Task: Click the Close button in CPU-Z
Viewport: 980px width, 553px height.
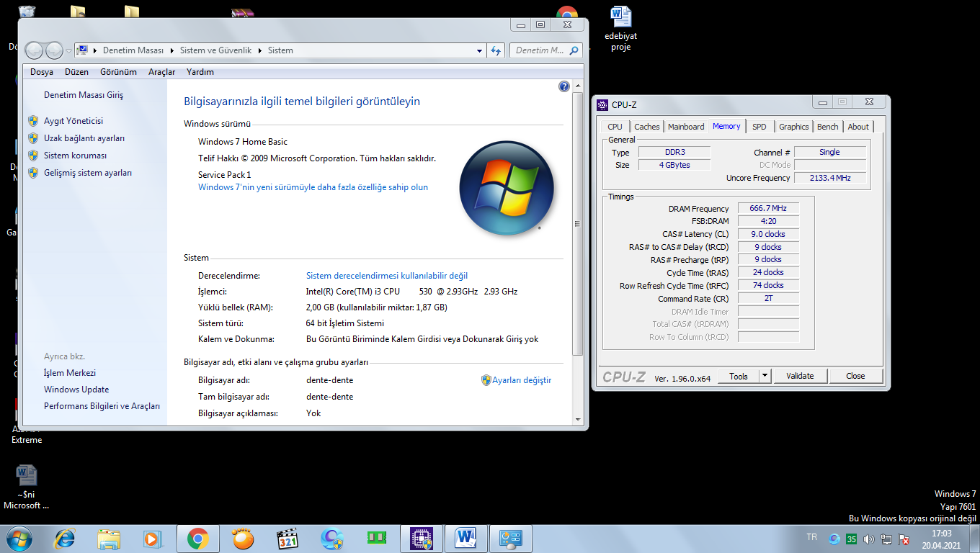Action: tap(855, 376)
